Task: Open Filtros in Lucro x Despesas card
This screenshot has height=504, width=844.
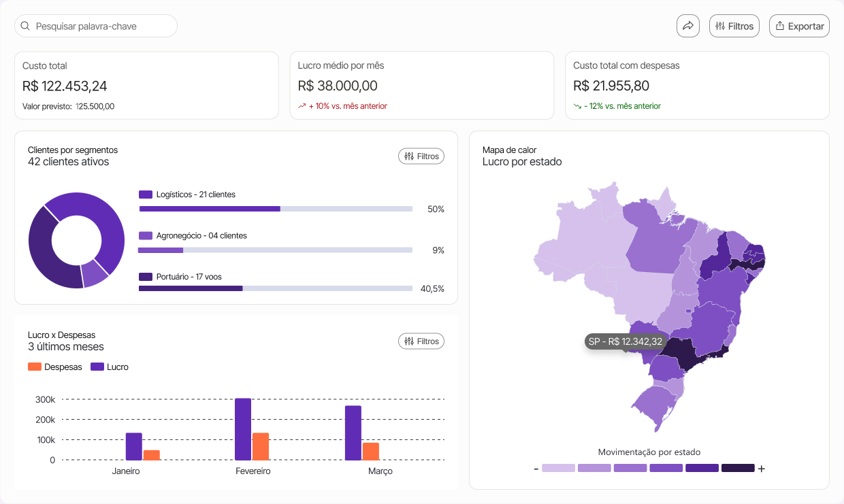Action: (421, 341)
